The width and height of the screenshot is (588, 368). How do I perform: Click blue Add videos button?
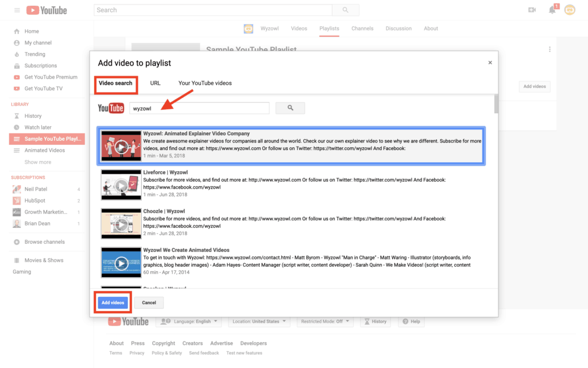pos(113,302)
